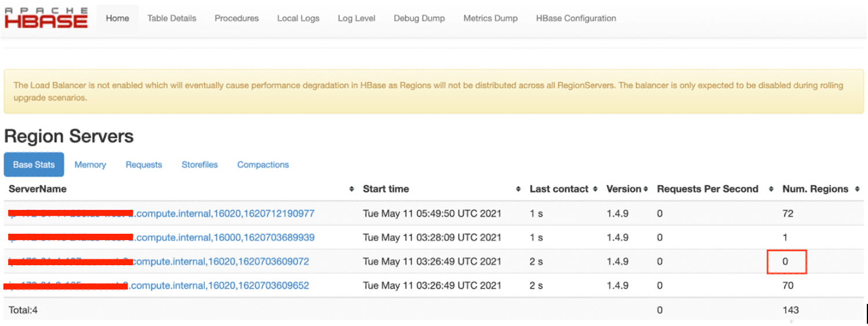The width and height of the screenshot is (868, 326).
Task: Select start time Tue May 11 03:28:09 UTC 2021
Action: point(432,237)
